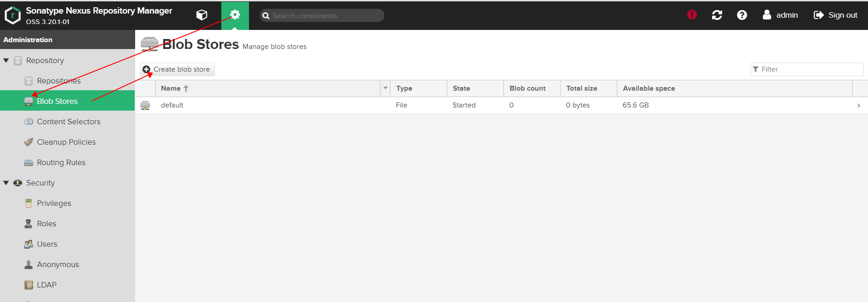Viewport: 868px width, 302px height.
Task: Click the Security section icon
Action: [18, 183]
